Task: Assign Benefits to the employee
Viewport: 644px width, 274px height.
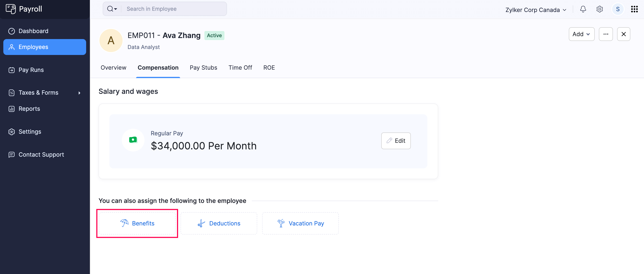Action: pyautogui.click(x=137, y=223)
